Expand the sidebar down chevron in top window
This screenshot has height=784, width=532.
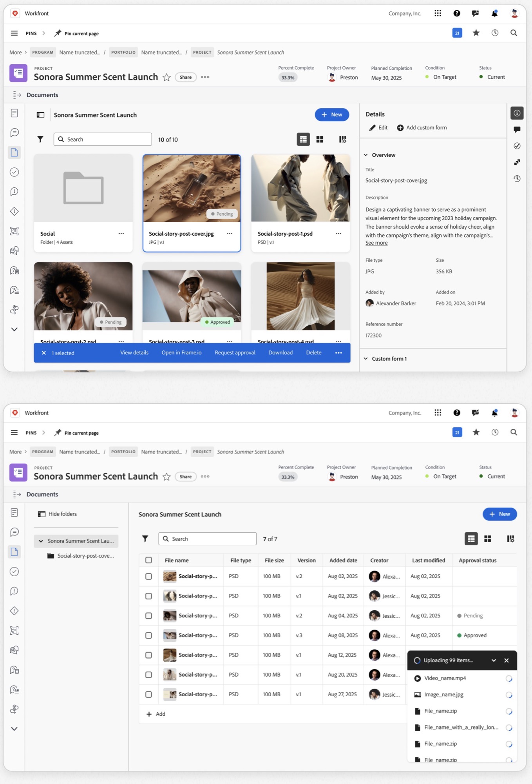pos(14,329)
